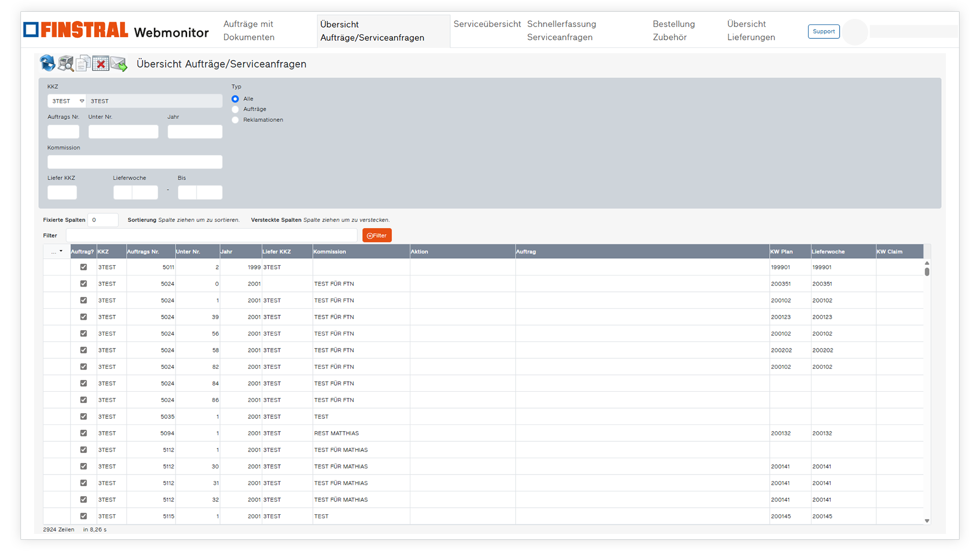Click the Liefer KKZ column header
Viewport: 980px width, 551px height.
[287, 252]
